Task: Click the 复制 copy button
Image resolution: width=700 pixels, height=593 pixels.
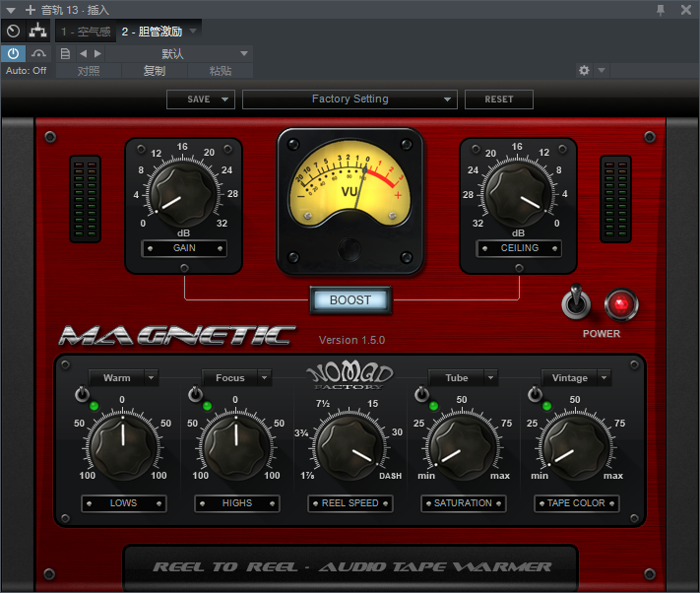Action: click(155, 71)
